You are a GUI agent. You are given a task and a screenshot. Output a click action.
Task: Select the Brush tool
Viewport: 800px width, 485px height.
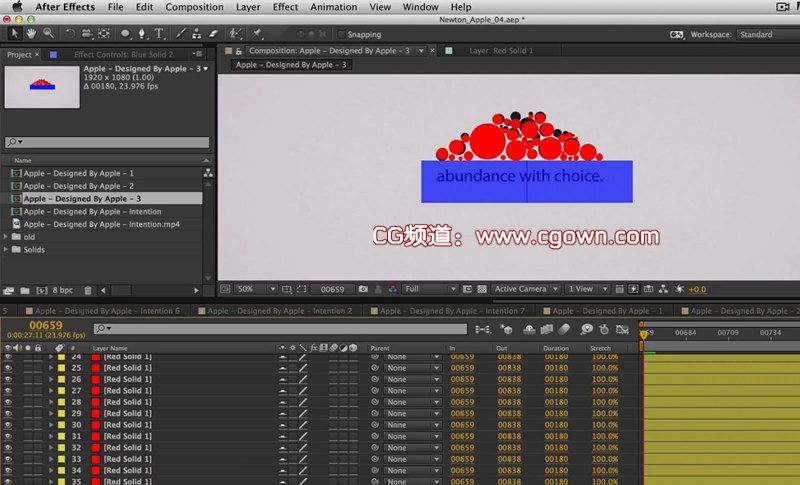tap(181, 34)
